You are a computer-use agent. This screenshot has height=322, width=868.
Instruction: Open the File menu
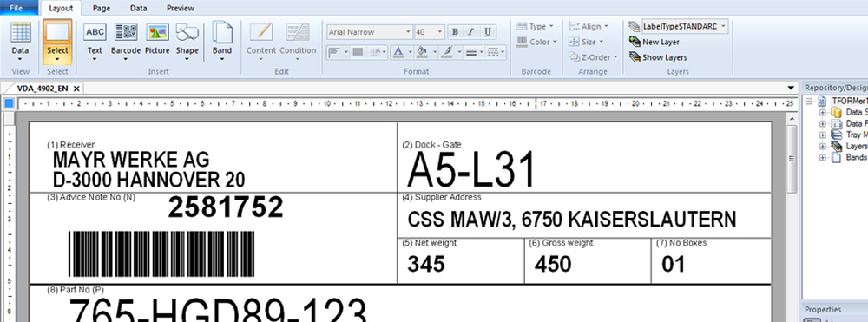tap(16, 8)
